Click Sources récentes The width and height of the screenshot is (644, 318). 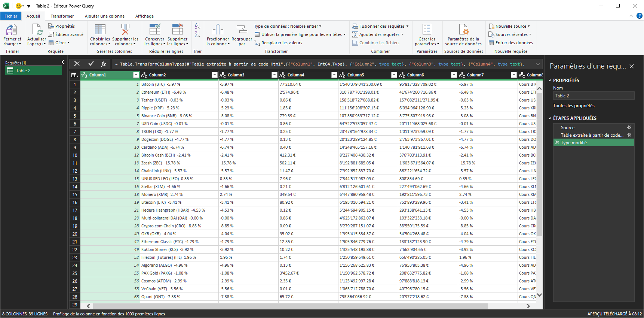pos(510,34)
